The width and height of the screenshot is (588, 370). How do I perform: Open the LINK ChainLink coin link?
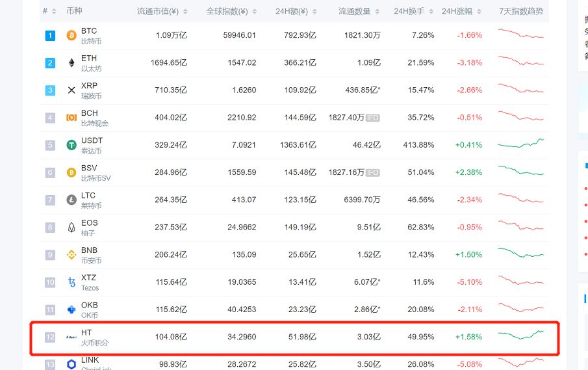(x=90, y=360)
